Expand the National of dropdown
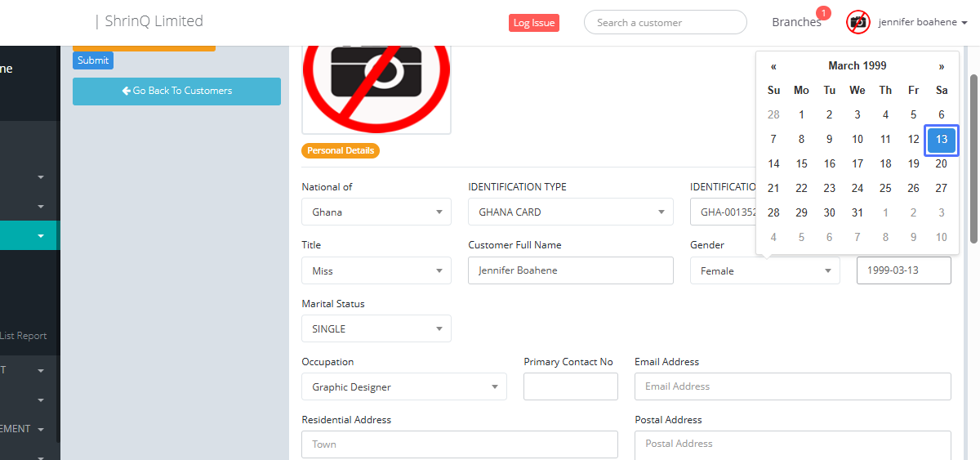 pyautogui.click(x=376, y=212)
